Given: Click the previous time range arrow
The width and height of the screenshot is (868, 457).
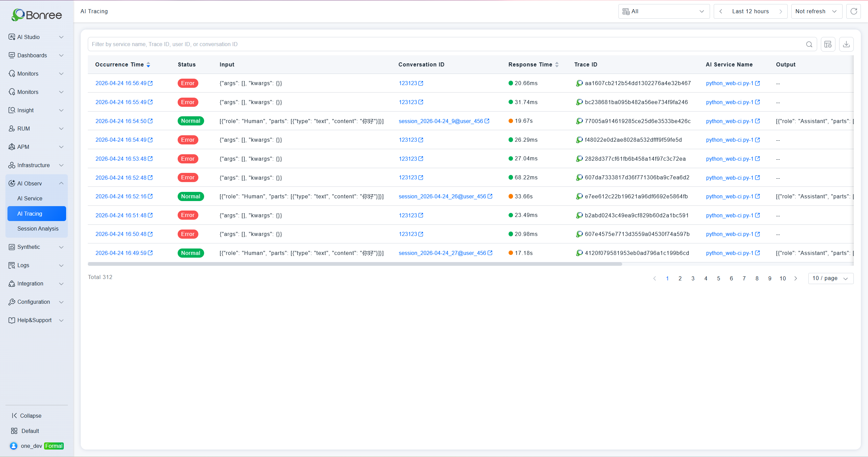Looking at the screenshot, I should click(721, 12).
